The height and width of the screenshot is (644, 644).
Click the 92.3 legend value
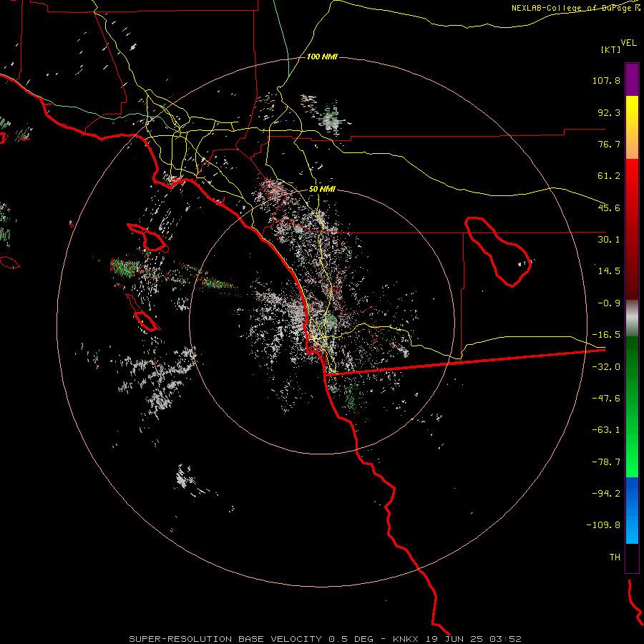coord(609,112)
